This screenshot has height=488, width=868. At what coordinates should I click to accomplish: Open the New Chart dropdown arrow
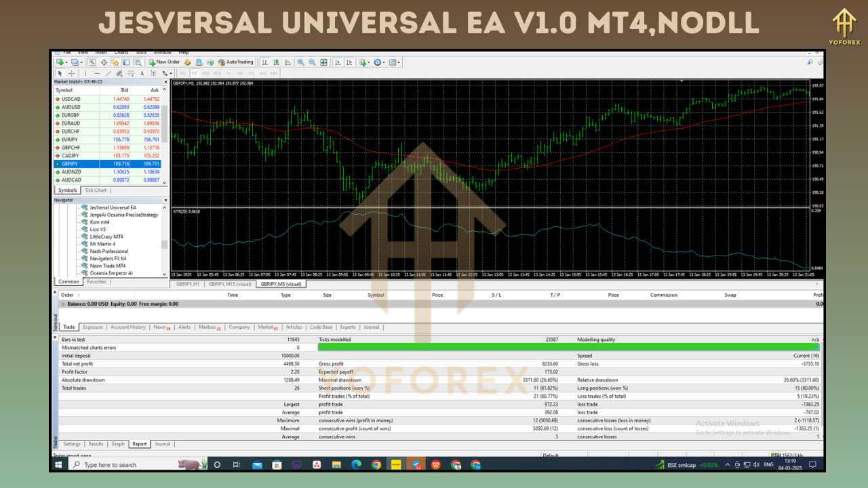tap(65, 62)
